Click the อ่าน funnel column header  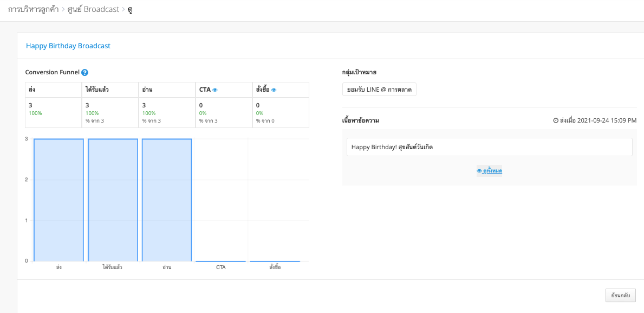pos(167,90)
